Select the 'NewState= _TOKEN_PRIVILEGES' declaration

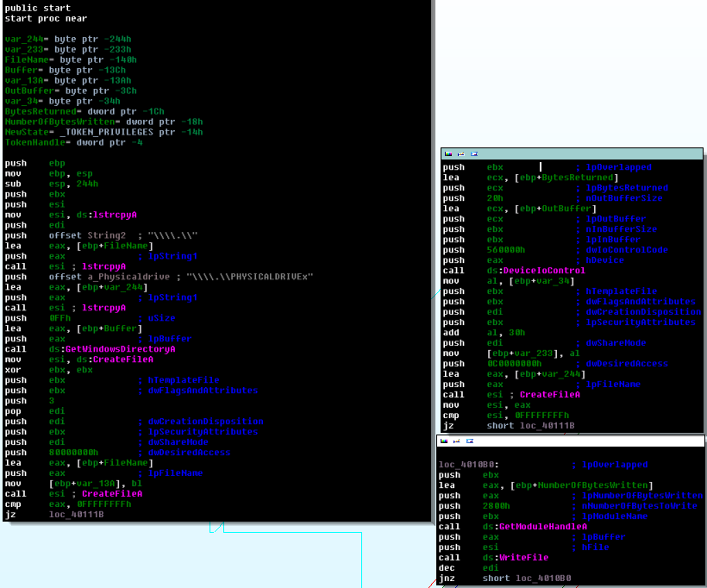click(x=103, y=133)
